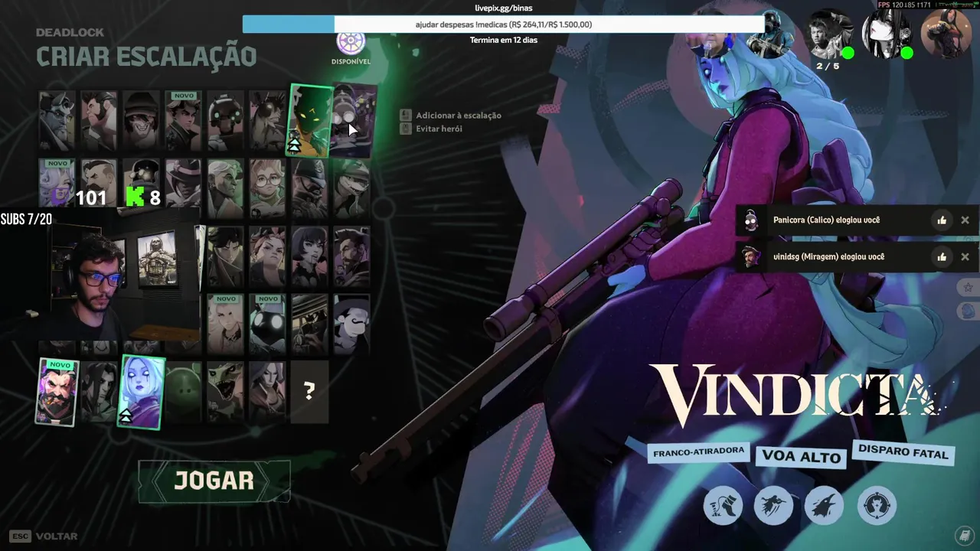980x551 pixels.
Task: Select the capped bearded hero in second row
Action: coord(309,187)
